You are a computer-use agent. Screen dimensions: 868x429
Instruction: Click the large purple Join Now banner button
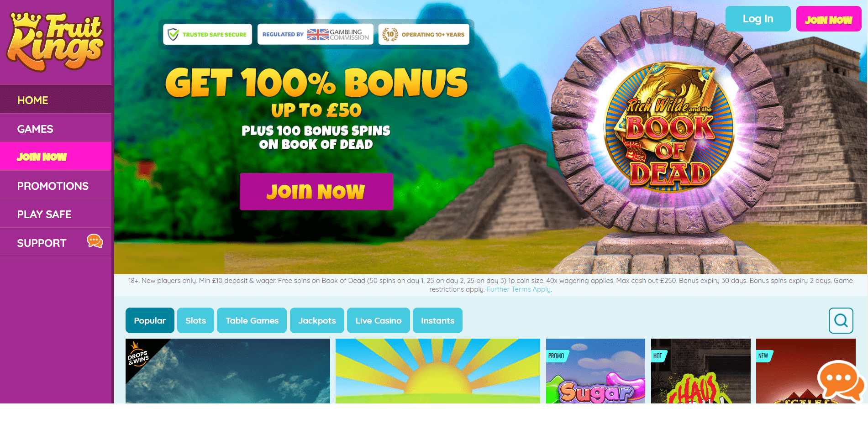(316, 192)
